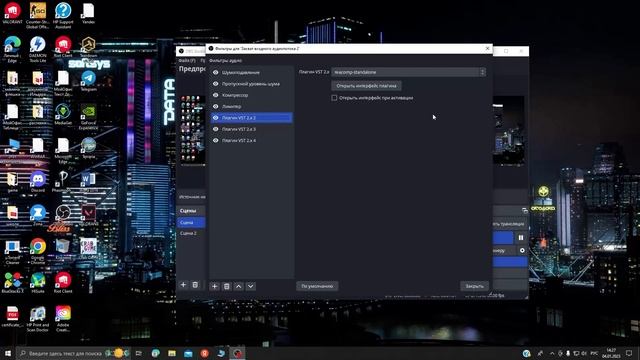Close the filters dialog with X
Image resolution: width=640 pixels, height=360 pixels.
pos(487,48)
